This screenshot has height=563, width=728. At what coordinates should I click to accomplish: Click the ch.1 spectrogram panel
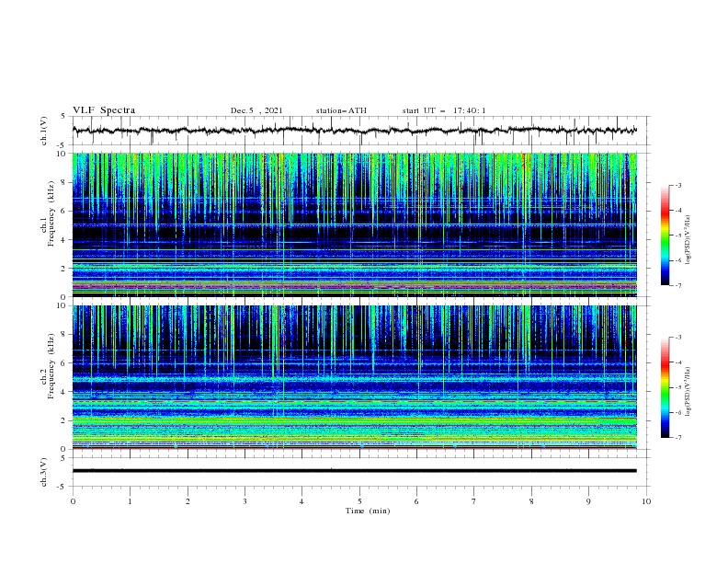354,224
